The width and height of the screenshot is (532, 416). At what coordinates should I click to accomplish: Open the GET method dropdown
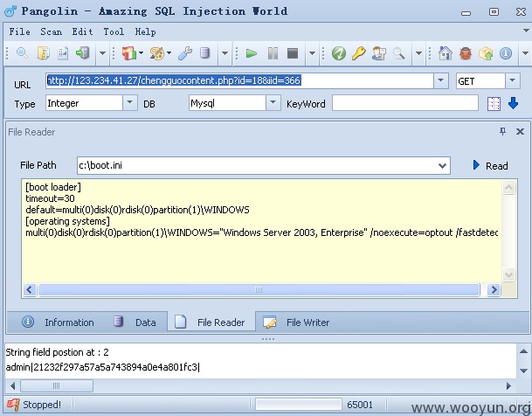(512, 80)
